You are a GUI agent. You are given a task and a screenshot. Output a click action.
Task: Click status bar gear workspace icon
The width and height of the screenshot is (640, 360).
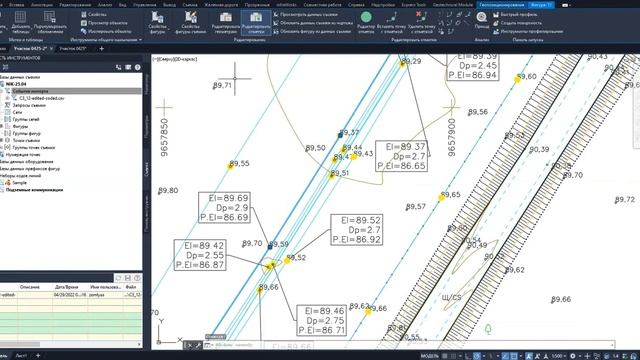573,356
